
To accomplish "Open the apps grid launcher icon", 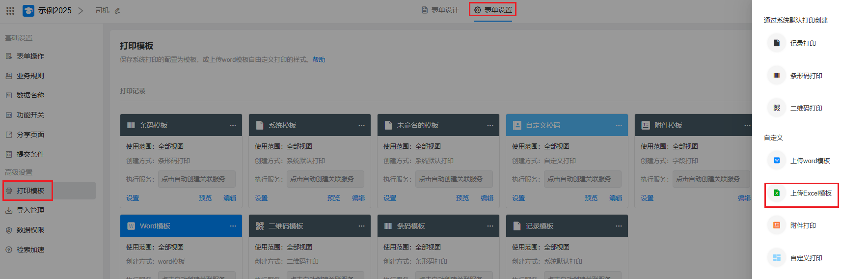I will 10,10.
